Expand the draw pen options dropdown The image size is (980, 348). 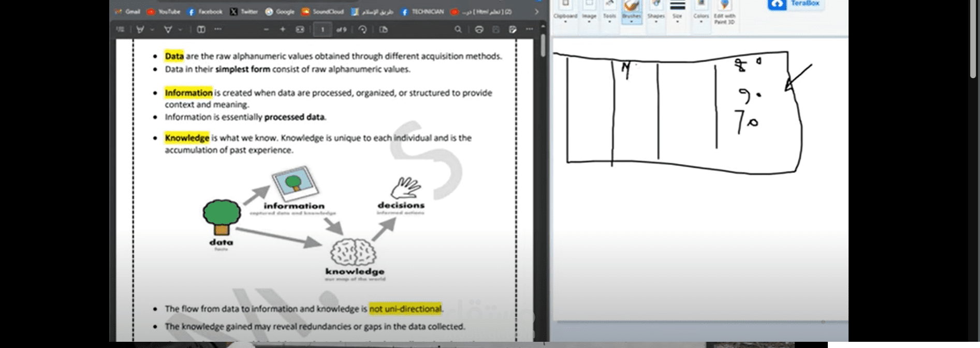pos(152,30)
